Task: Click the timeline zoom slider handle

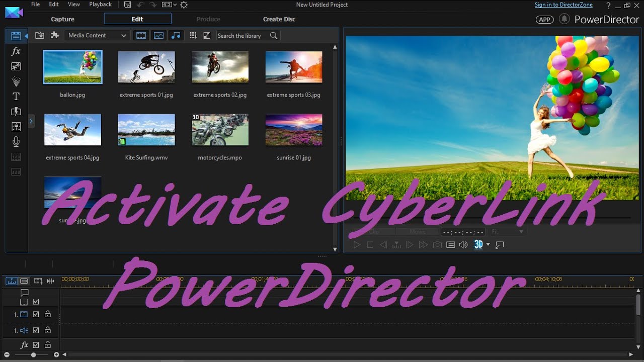Action: pos(33,355)
